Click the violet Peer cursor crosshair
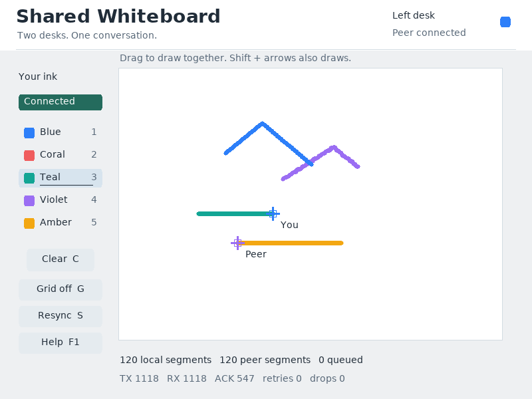Screen dimensions: 532x399 [x=237, y=243]
